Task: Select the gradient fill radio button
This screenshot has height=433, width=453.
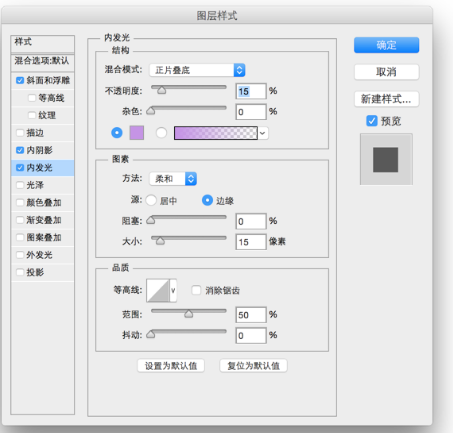Action: (x=161, y=133)
